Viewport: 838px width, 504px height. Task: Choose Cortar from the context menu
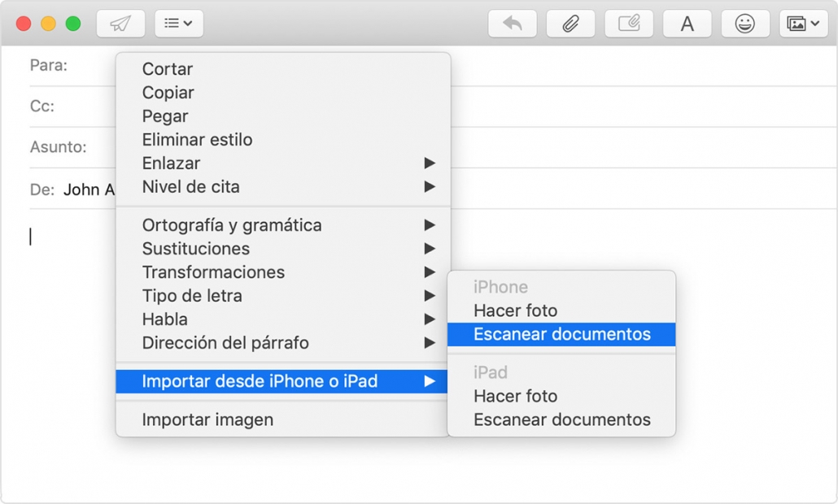(168, 70)
